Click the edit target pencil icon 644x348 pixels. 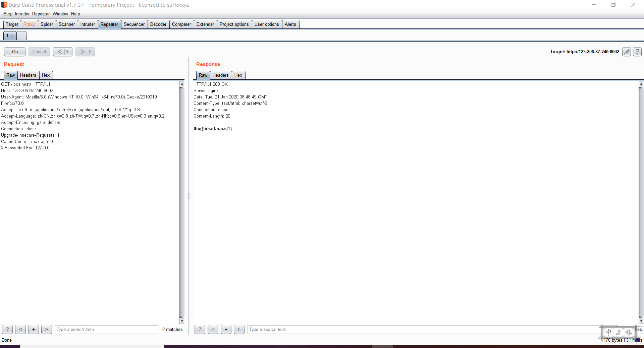coord(626,52)
